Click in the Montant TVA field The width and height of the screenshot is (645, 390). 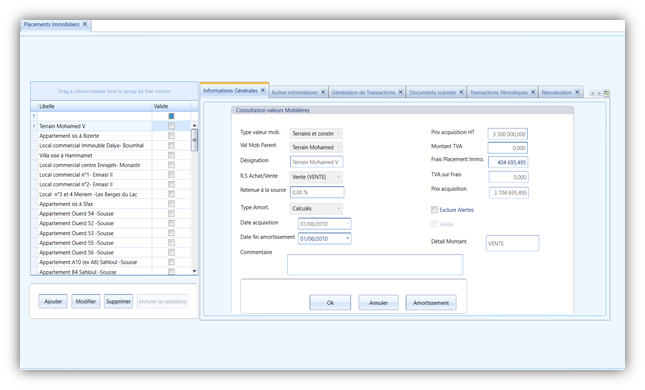pyautogui.click(x=508, y=148)
